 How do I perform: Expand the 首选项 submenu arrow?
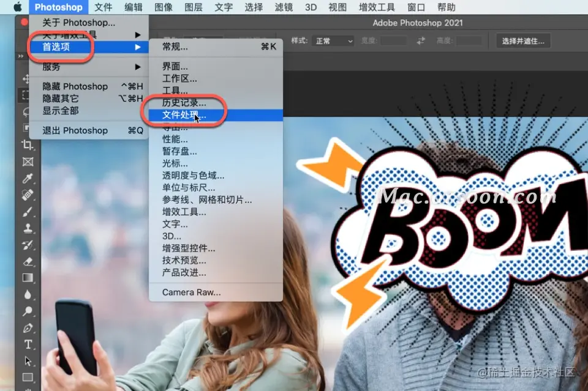point(138,47)
